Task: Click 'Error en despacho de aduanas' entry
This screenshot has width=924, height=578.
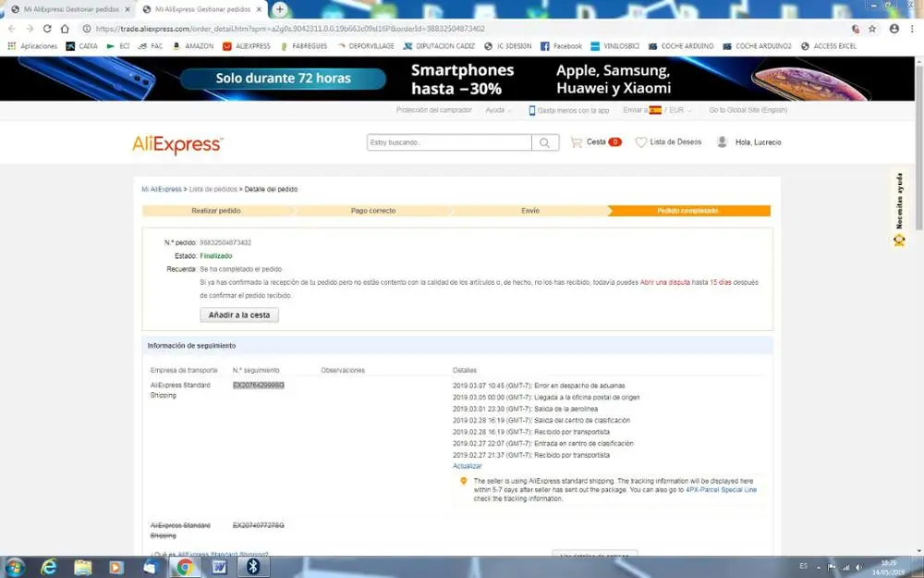Action: click(579, 386)
